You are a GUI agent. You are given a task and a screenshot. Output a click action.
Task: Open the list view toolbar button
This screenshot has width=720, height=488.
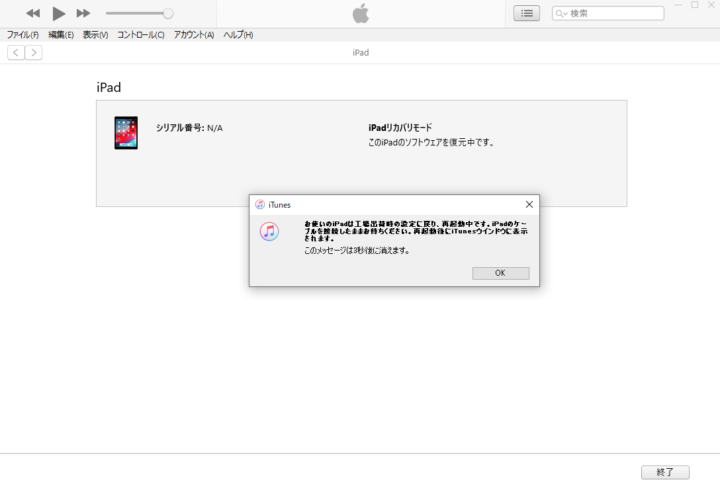(x=527, y=13)
